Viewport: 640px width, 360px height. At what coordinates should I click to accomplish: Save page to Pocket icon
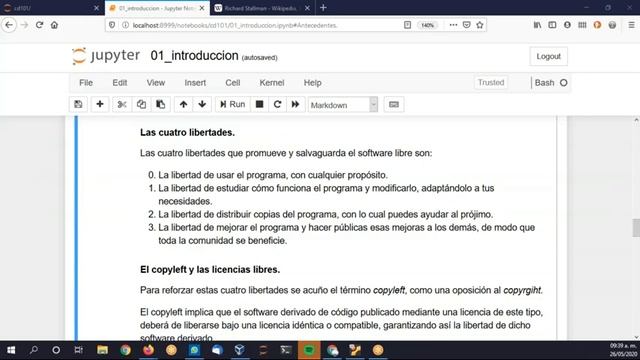click(467, 25)
